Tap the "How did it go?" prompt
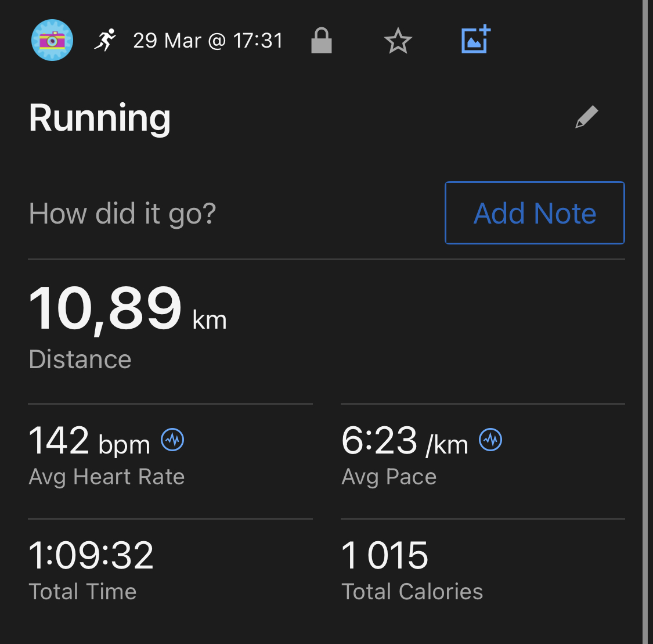Screen dimensions: 653x644 tap(122, 213)
